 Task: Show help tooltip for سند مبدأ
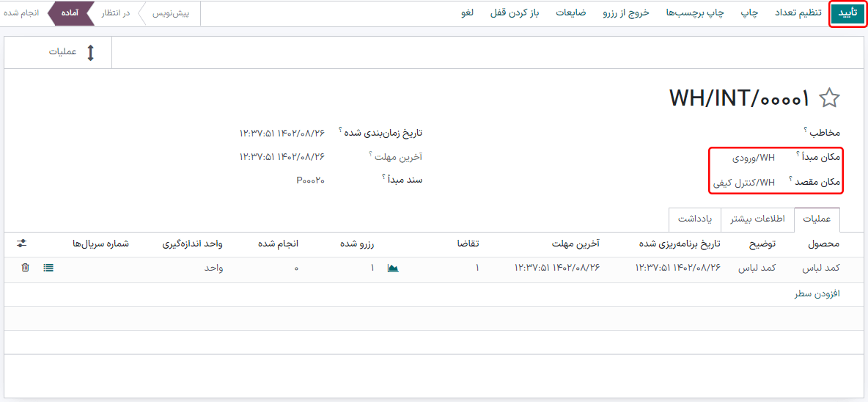tap(383, 177)
